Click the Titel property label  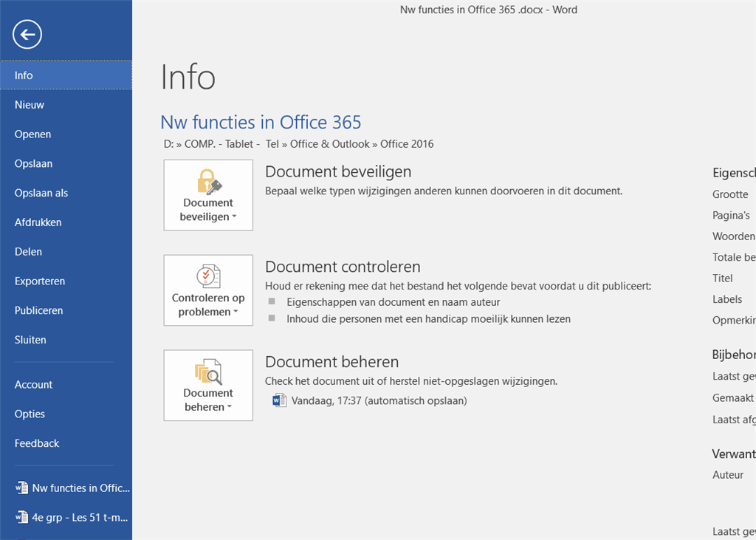tap(723, 278)
